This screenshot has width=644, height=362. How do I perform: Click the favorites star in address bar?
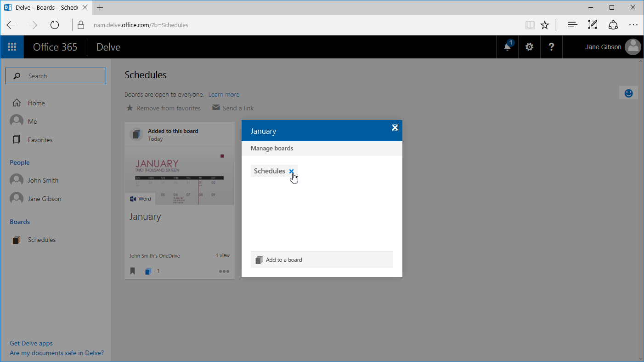coord(545,25)
